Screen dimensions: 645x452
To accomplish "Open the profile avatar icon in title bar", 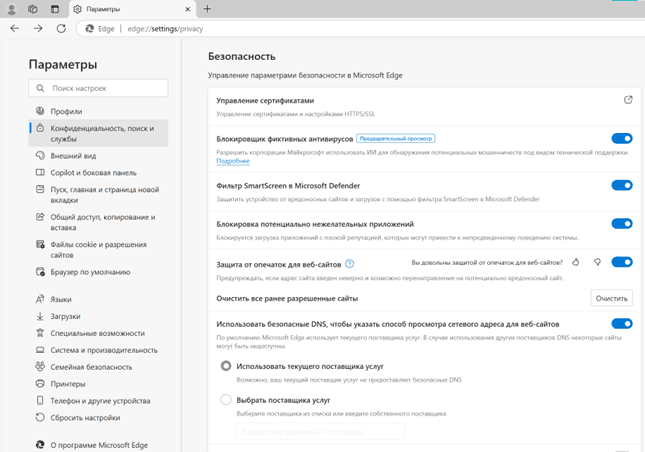I will (11, 9).
